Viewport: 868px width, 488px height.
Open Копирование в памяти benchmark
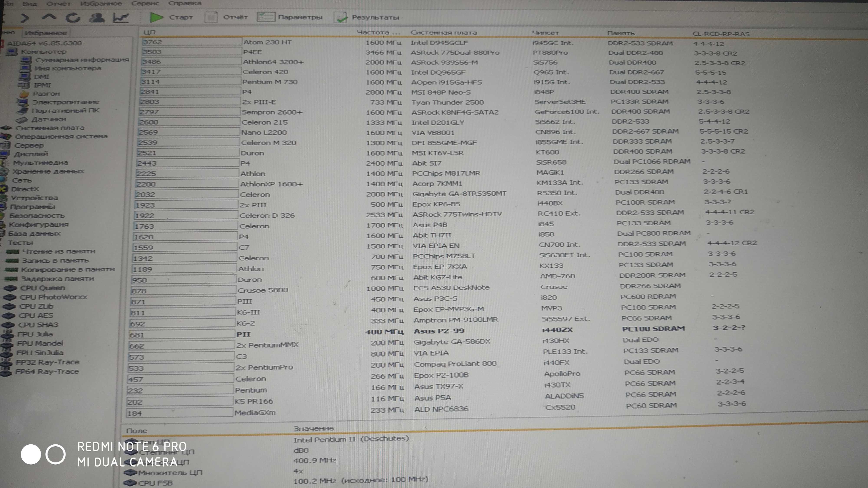click(68, 269)
